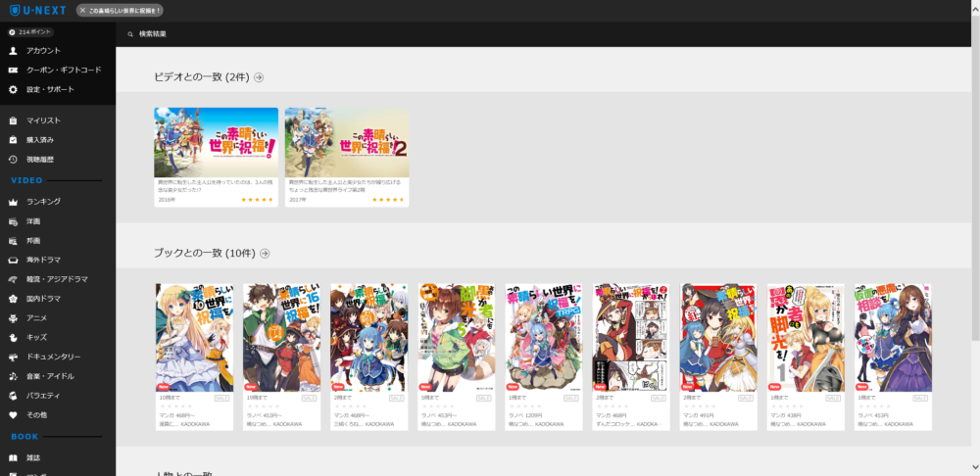Viewport: 980px width, 476px height.
Task: Open 設定・サポート via the gear icon
Action: [13, 89]
